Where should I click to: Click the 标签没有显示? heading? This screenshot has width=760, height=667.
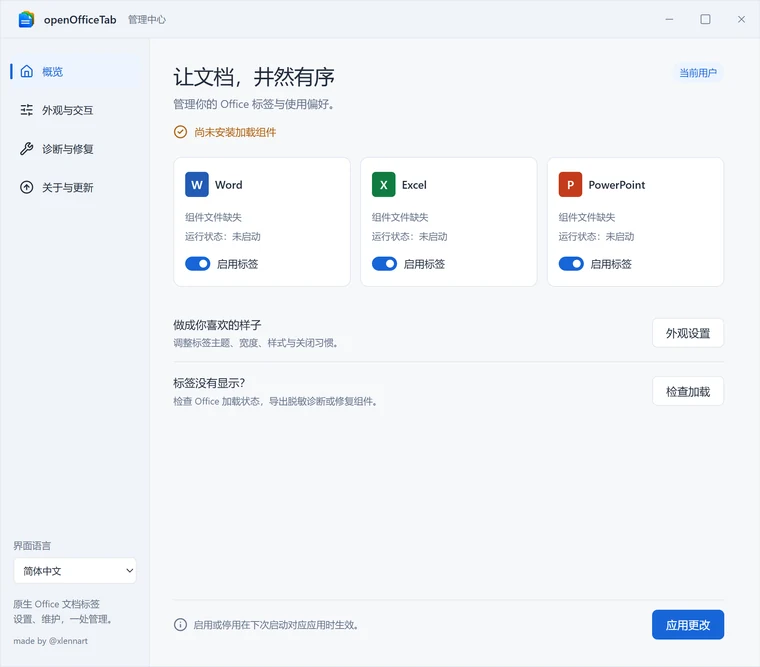pyautogui.click(x=209, y=383)
